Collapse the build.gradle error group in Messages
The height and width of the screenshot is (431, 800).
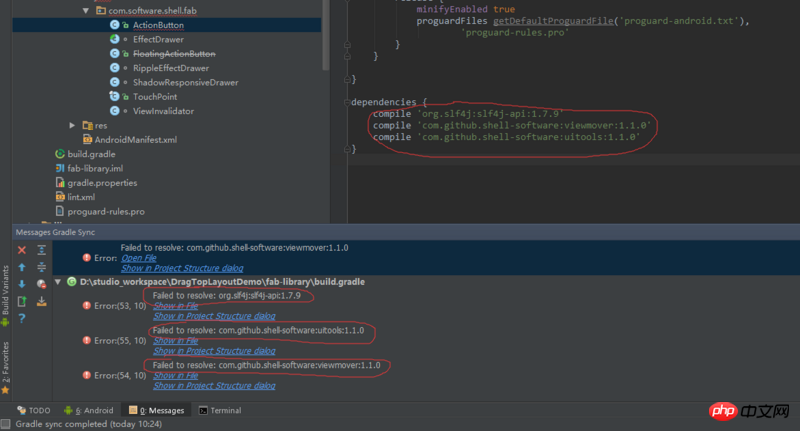[58, 282]
